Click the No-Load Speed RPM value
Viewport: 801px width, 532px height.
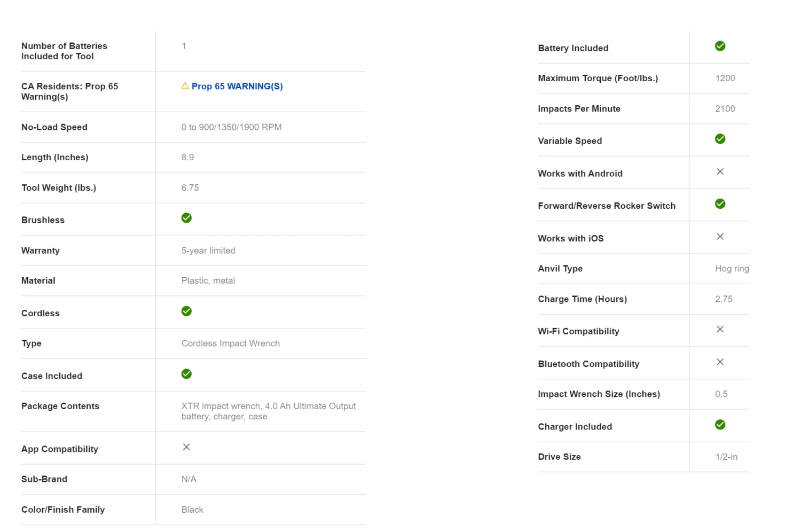[x=231, y=127]
